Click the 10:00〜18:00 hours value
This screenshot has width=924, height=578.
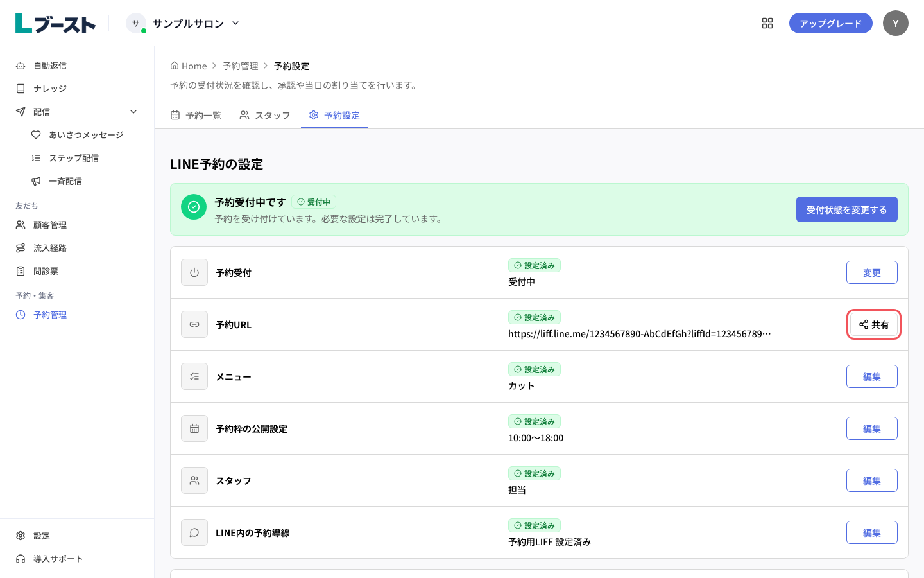tap(536, 438)
